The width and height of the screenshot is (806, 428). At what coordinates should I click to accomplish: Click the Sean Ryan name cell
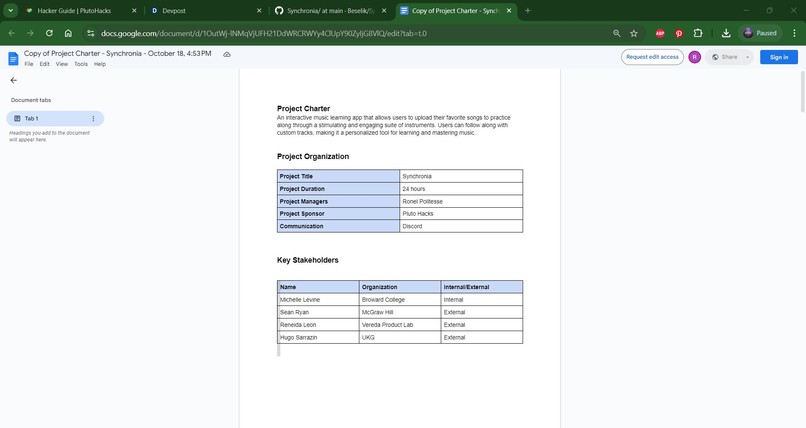[318, 312]
